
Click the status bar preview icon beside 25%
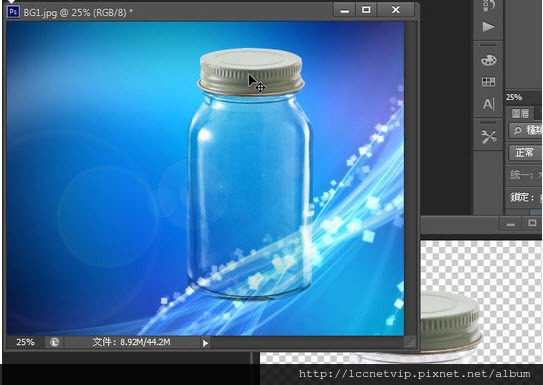click(54, 342)
